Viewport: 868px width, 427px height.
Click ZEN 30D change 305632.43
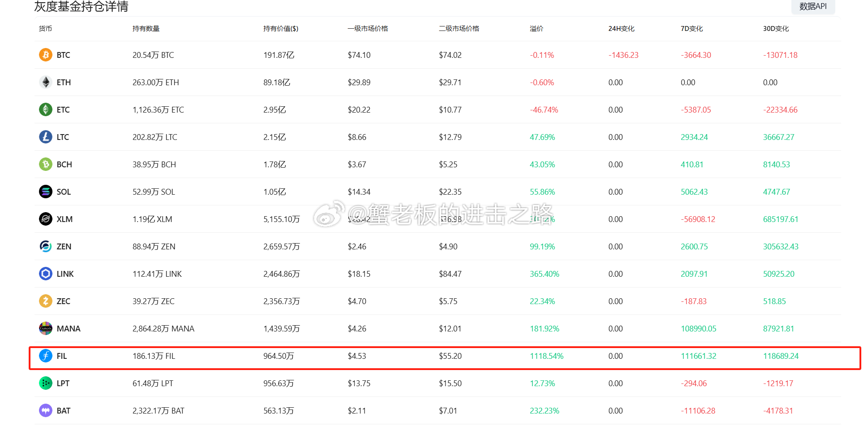click(x=781, y=246)
